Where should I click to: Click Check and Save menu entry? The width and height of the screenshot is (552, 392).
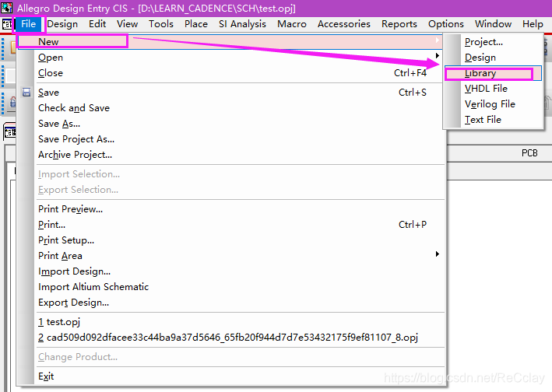[74, 108]
